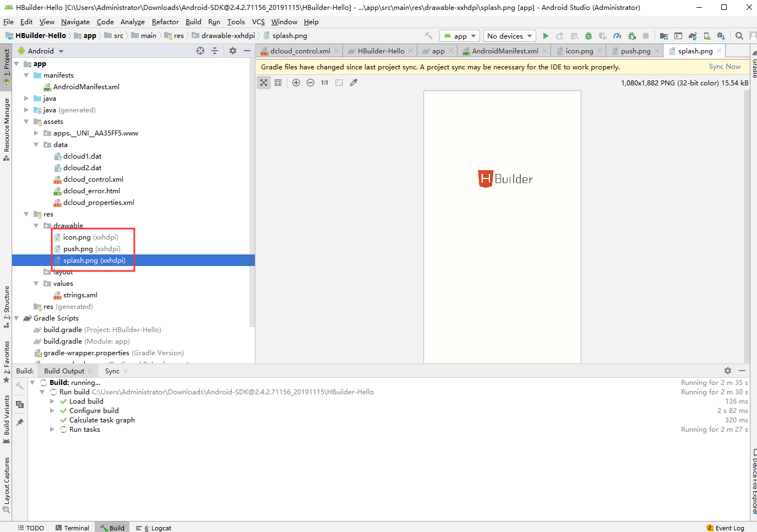Collapse all in the Project panel
757x532 pixels.
215,51
